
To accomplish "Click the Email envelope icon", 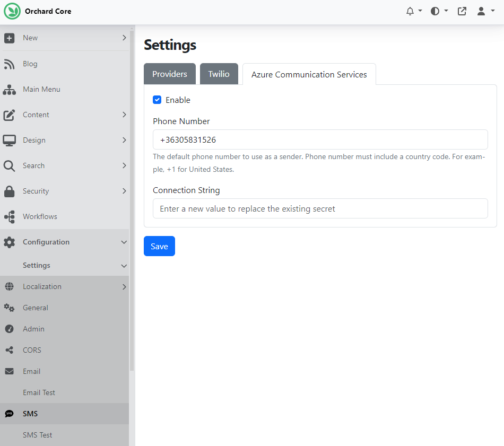I will click(x=10, y=371).
